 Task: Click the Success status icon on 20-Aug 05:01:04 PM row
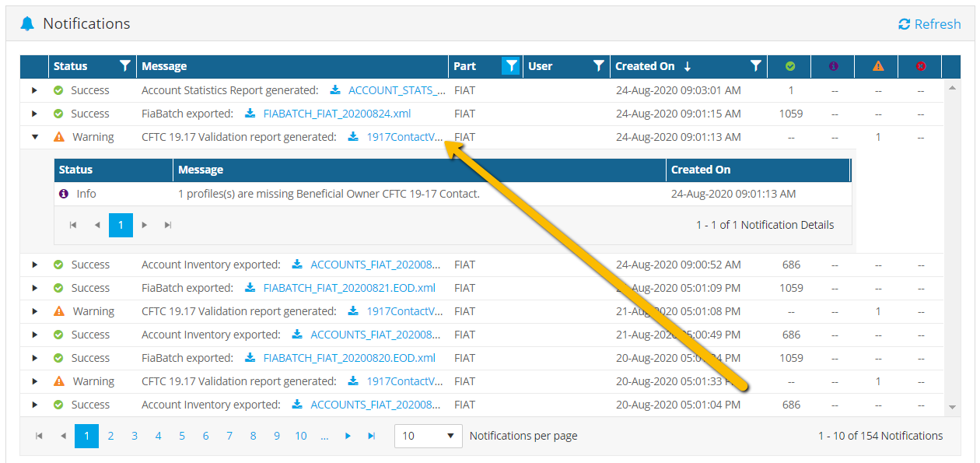pyautogui.click(x=58, y=405)
